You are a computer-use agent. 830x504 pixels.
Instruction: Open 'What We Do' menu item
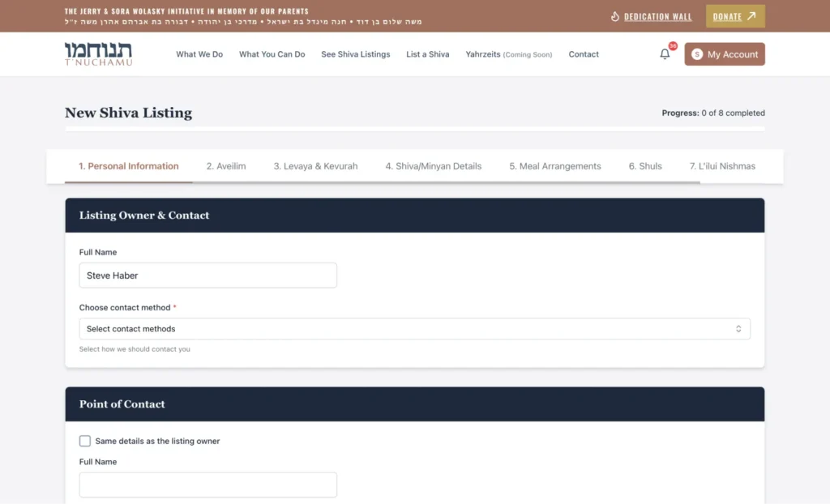pyautogui.click(x=199, y=54)
